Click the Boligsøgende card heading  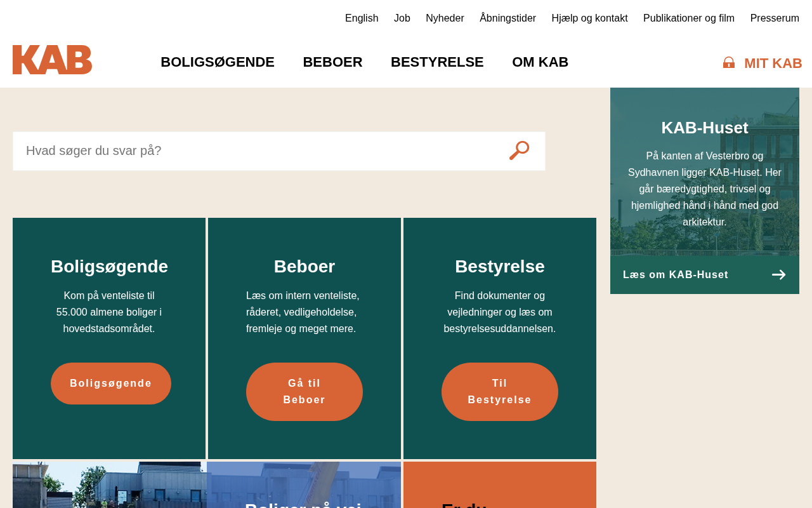tap(109, 267)
